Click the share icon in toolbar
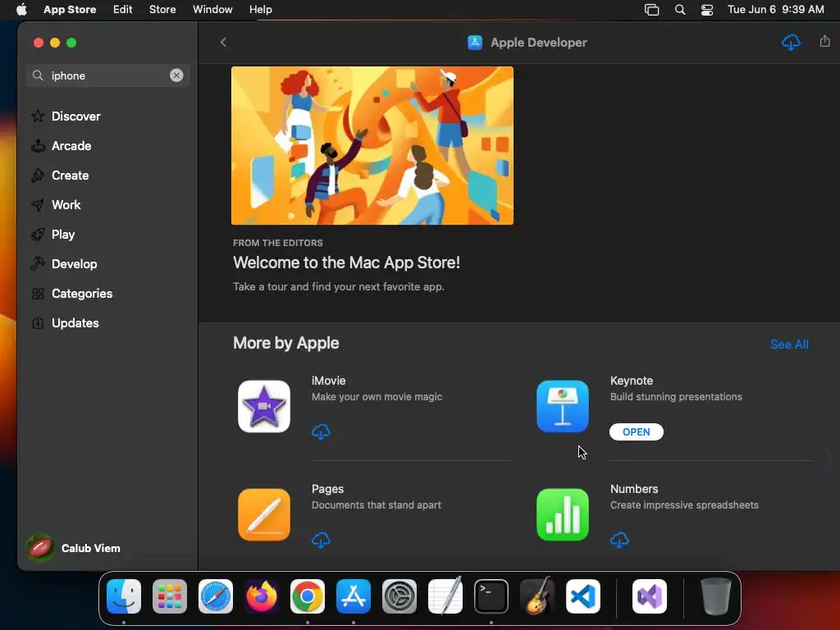The image size is (840, 630). (824, 41)
